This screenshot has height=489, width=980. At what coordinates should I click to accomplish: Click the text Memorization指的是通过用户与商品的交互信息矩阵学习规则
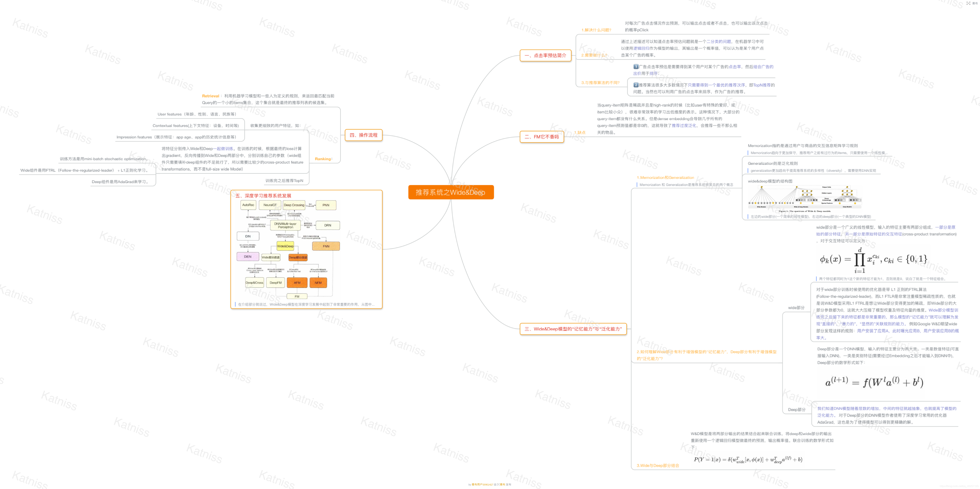(x=803, y=145)
